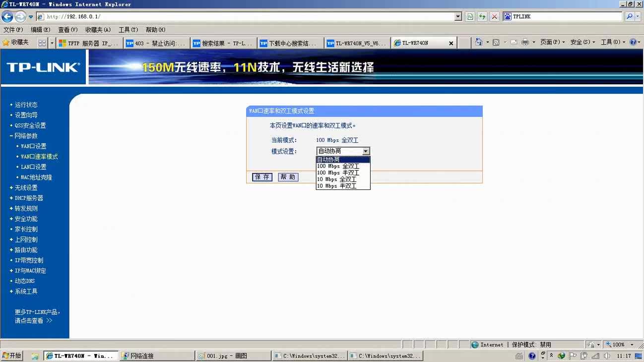Click the Print icon in command bar
Screen dimensions: 644x362
[525, 43]
